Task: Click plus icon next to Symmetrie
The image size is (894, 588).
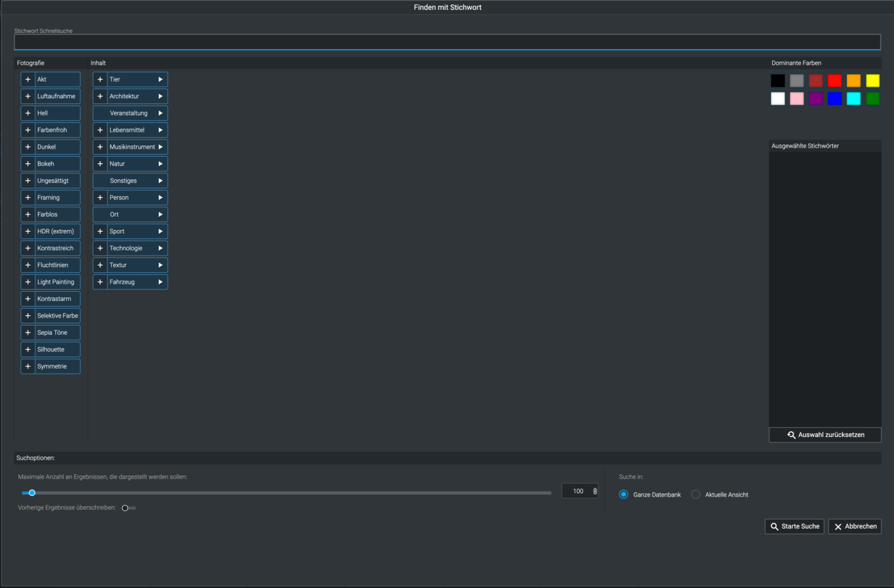Action: click(x=28, y=366)
